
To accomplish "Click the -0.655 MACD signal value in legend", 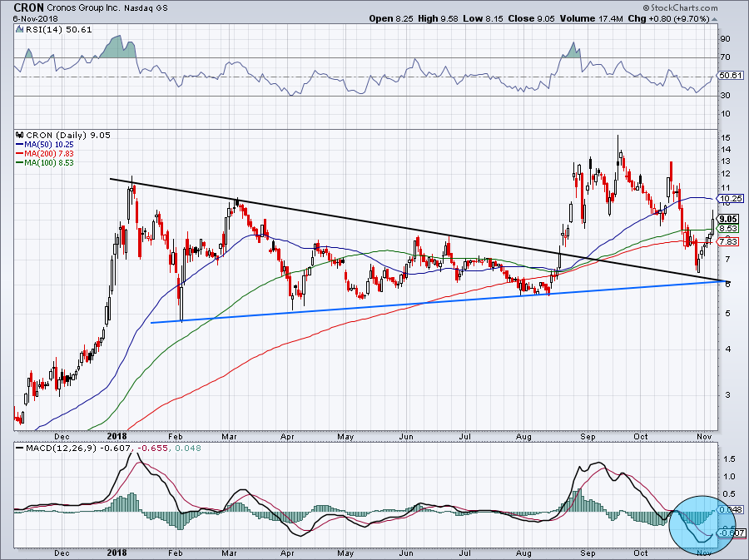I will [154, 448].
